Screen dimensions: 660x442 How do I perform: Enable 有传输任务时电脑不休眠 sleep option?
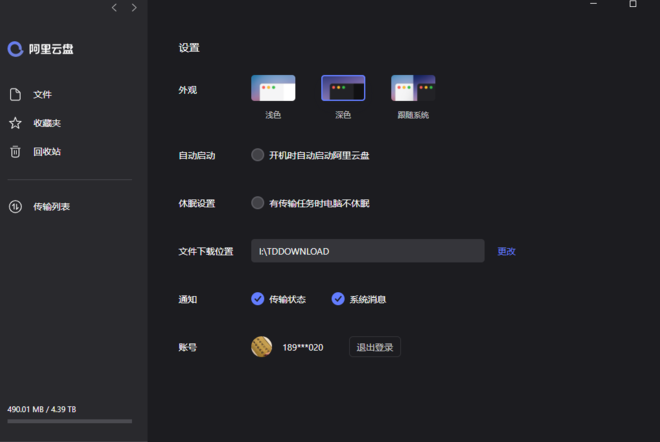point(258,203)
